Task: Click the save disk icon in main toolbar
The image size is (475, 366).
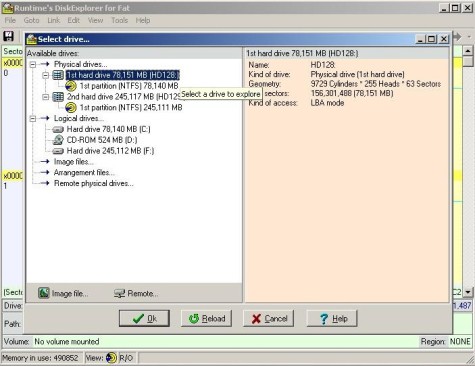Action: pos(8,36)
